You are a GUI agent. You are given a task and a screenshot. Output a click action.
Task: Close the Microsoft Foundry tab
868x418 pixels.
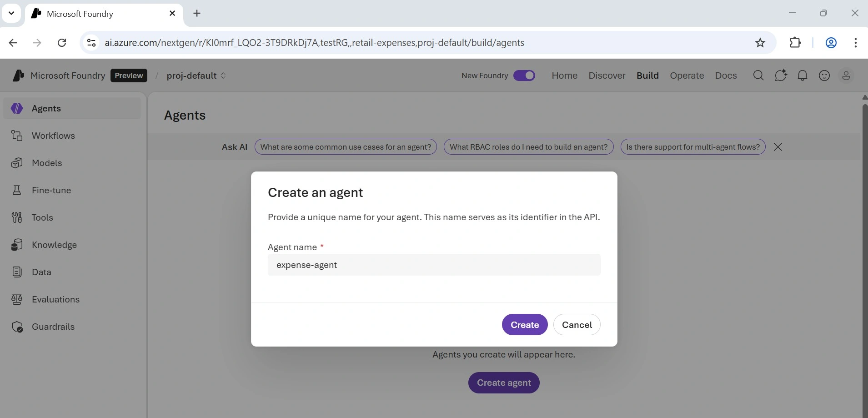(x=172, y=14)
